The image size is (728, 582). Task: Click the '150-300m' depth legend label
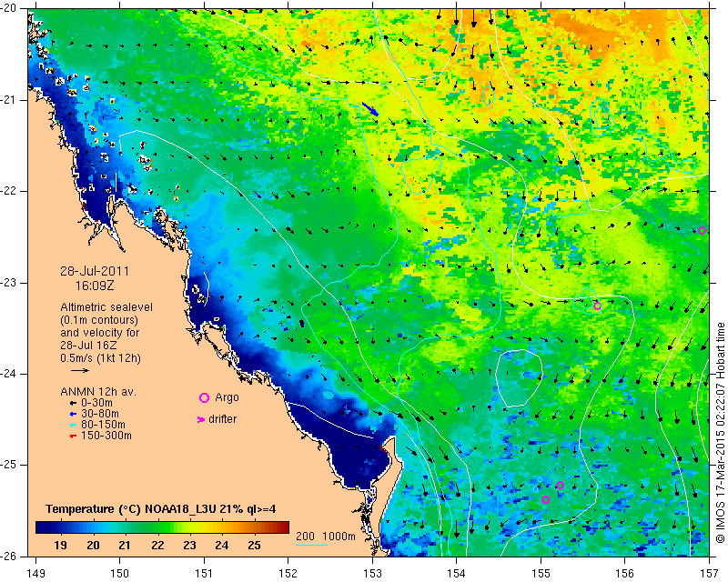point(106,436)
